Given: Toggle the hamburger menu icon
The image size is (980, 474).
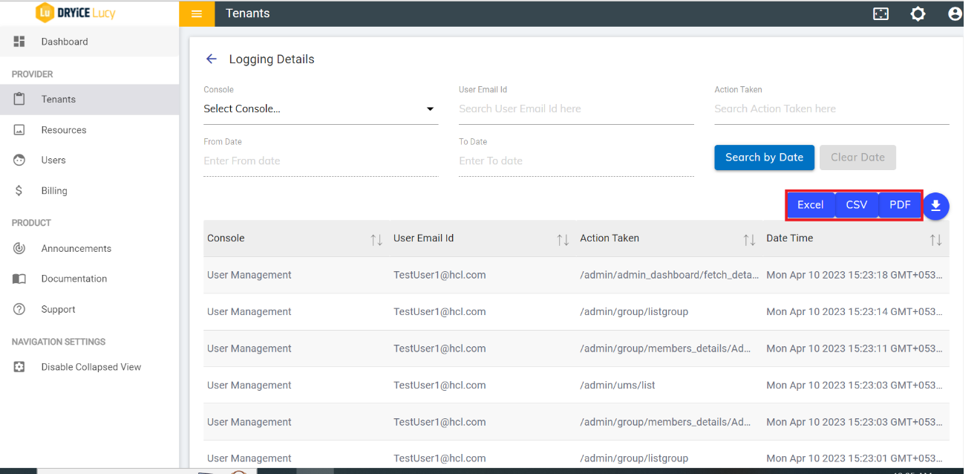Looking at the screenshot, I should point(196,13).
